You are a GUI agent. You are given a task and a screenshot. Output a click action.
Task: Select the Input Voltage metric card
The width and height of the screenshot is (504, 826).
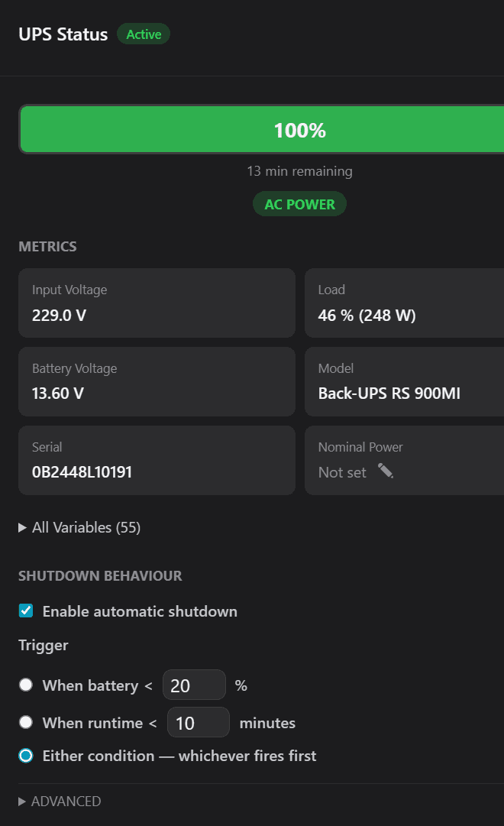tap(157, 303)
